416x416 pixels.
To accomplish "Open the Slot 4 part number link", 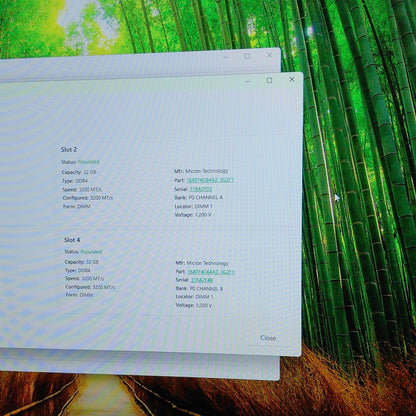I will coord(211,272).
